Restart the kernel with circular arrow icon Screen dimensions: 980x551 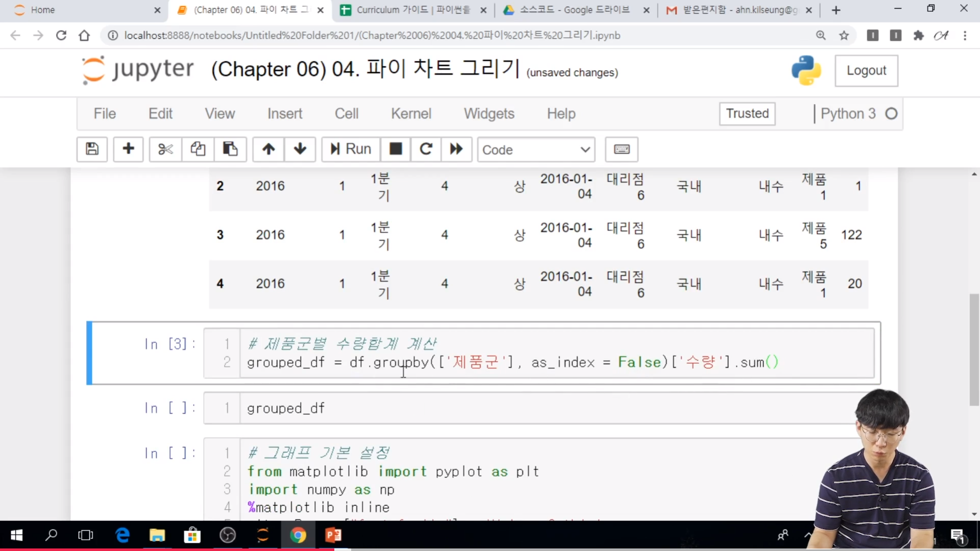click(426, 149)
